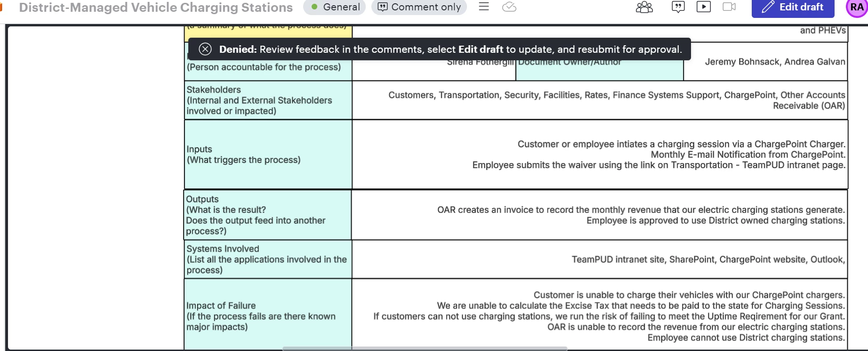
Task: Select the Systems Involved label cell
Action: click(x=268, y=259)
